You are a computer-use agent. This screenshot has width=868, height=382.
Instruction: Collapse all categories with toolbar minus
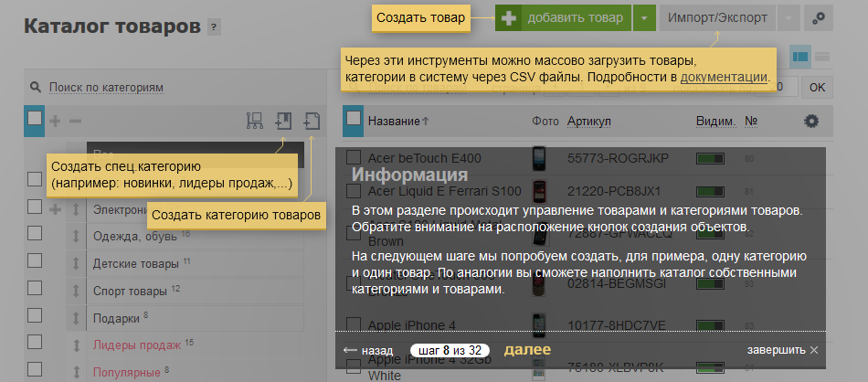76,121
